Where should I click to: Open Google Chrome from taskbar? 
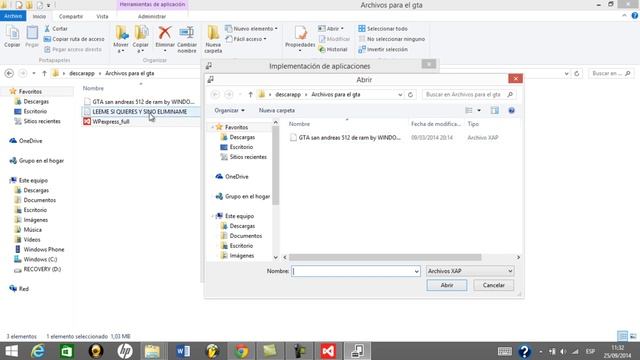pyautogui.click(x=241, y=351)
